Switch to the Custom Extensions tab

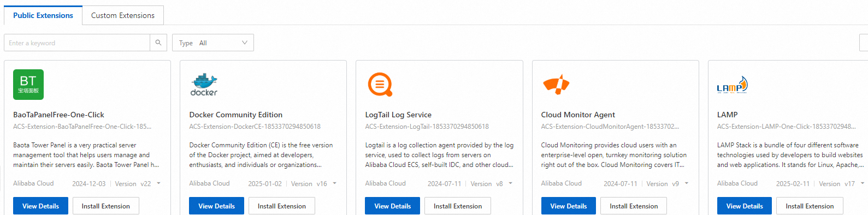(123, 15)
